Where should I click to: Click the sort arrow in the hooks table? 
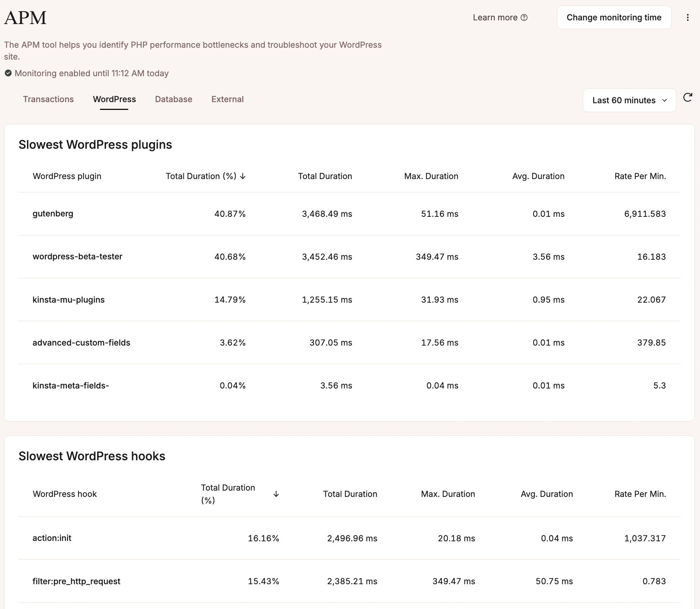tap(275, 494)
